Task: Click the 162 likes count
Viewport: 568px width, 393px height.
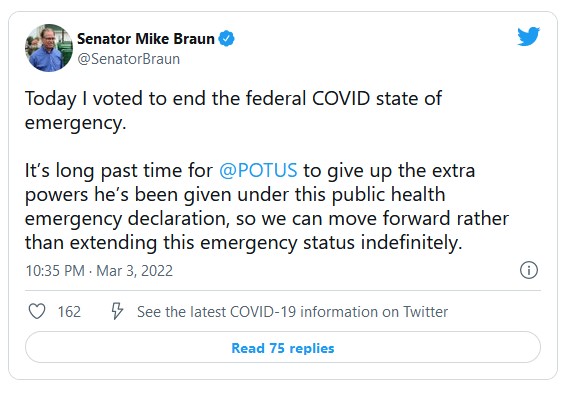Action: (69, 312)
